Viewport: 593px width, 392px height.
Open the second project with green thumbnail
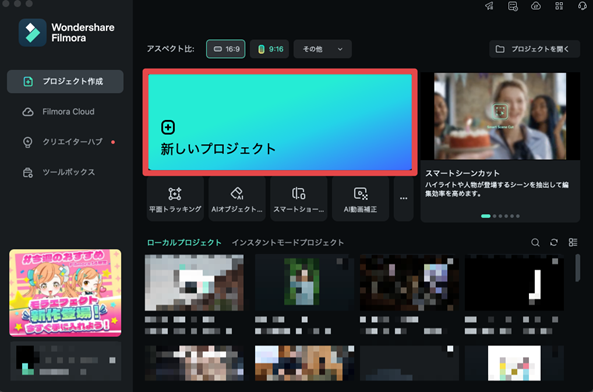(x=304, y=283)
